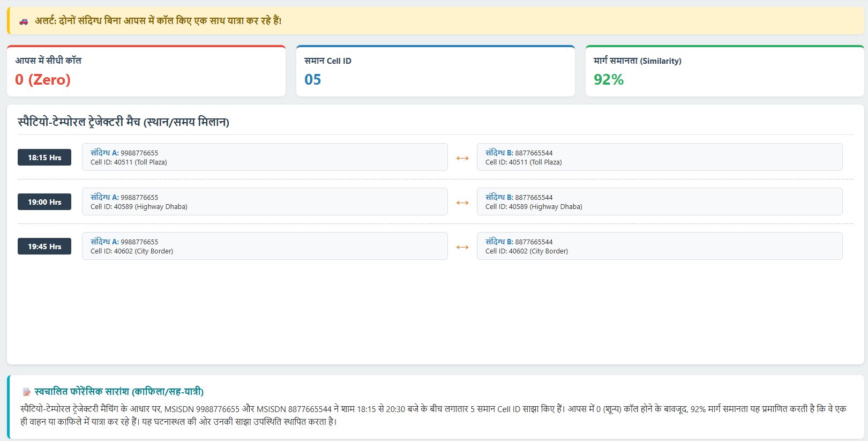The width and height of the screenshot is (868, 441).
Task: Select the 19:45 Hrs time badge
Action: point(44,246)
